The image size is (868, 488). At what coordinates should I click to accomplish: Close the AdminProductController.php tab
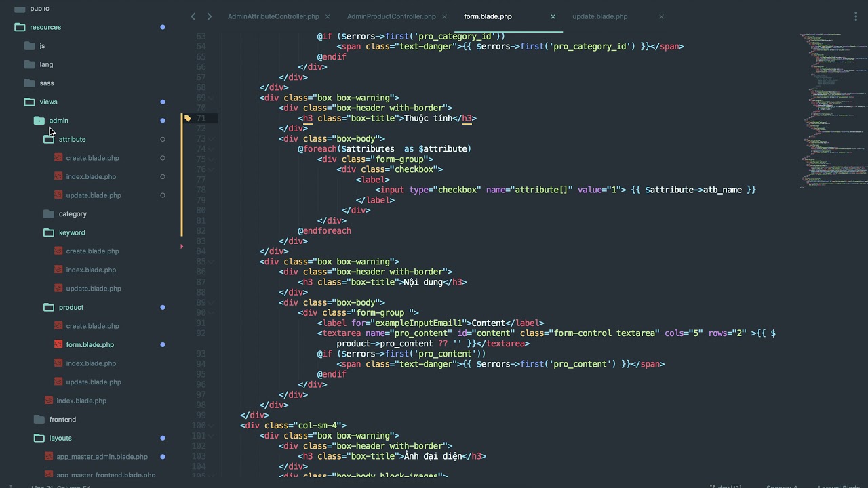pos(444,16)
